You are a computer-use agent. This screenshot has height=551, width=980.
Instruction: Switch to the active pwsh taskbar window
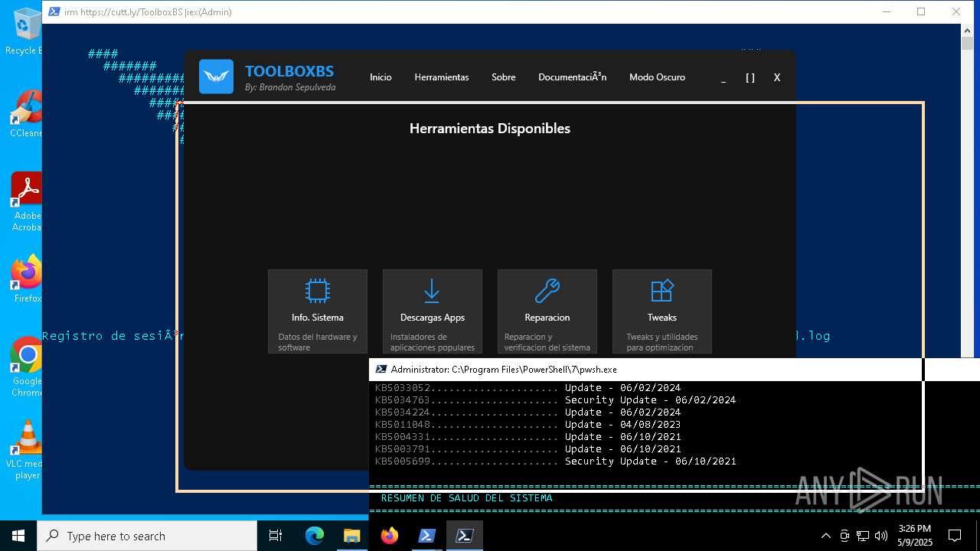[x=464, y=536]
